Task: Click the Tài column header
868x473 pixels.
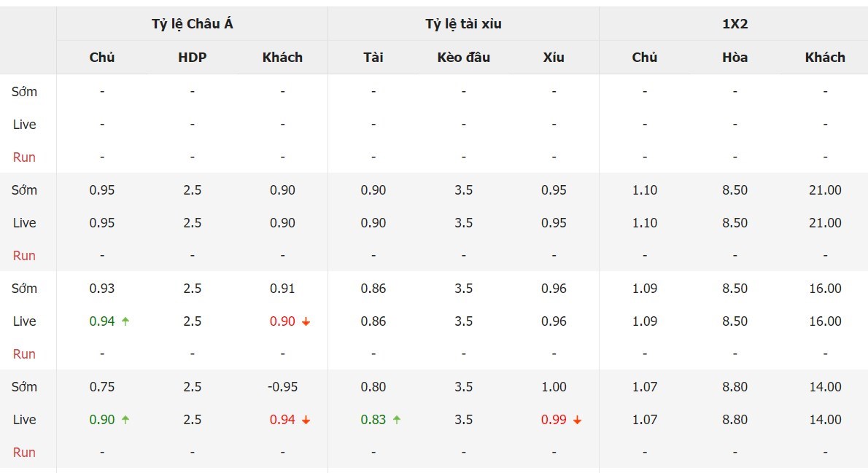Action: (373, 57)
